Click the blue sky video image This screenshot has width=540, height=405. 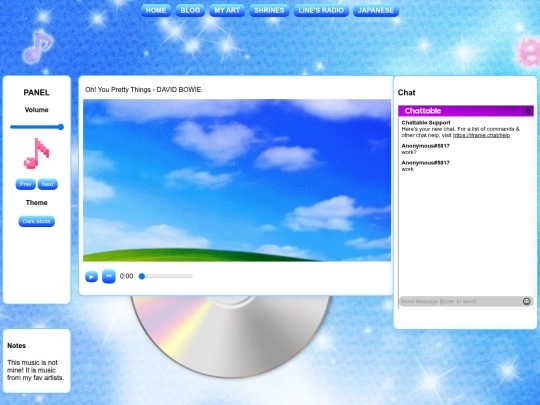click(237, 180)
